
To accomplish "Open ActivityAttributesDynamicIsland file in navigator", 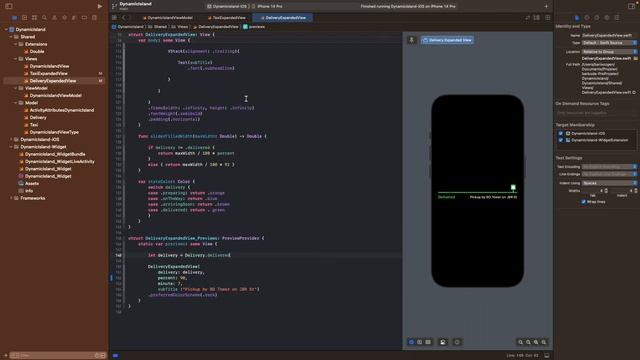I will coord(62,110).
